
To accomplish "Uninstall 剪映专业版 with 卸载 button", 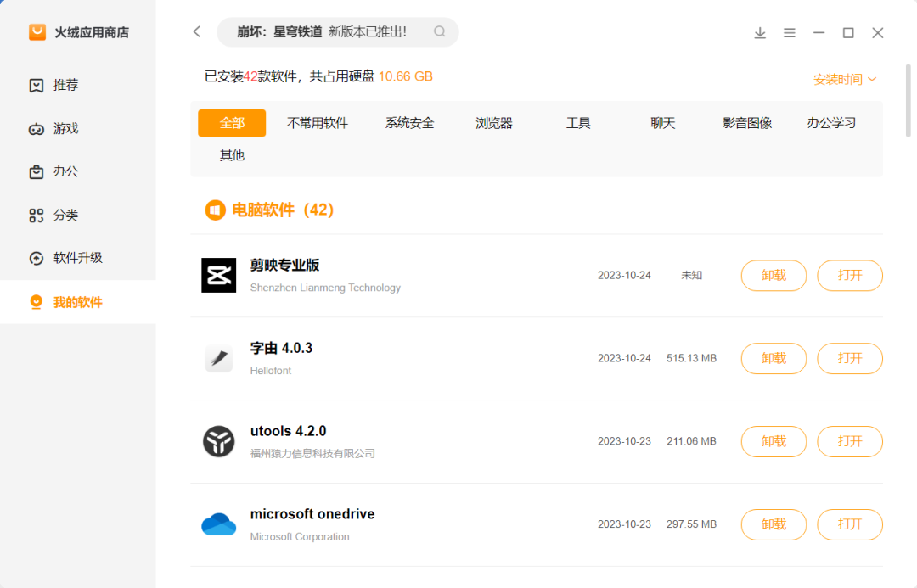I will [774, 275].
